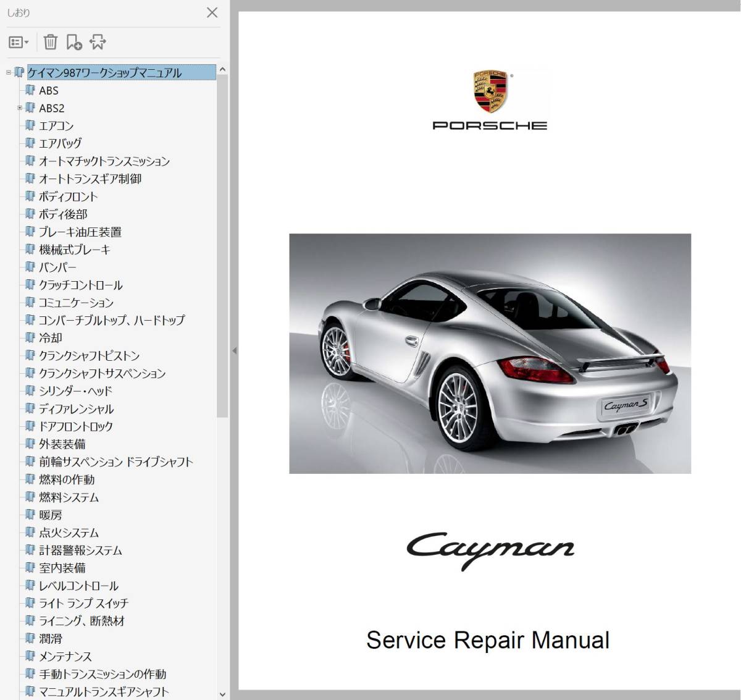Open オートトランスギア制御 bookmark
The height and width of the screenshot is (700, 741).
click(x=90, y=179)
